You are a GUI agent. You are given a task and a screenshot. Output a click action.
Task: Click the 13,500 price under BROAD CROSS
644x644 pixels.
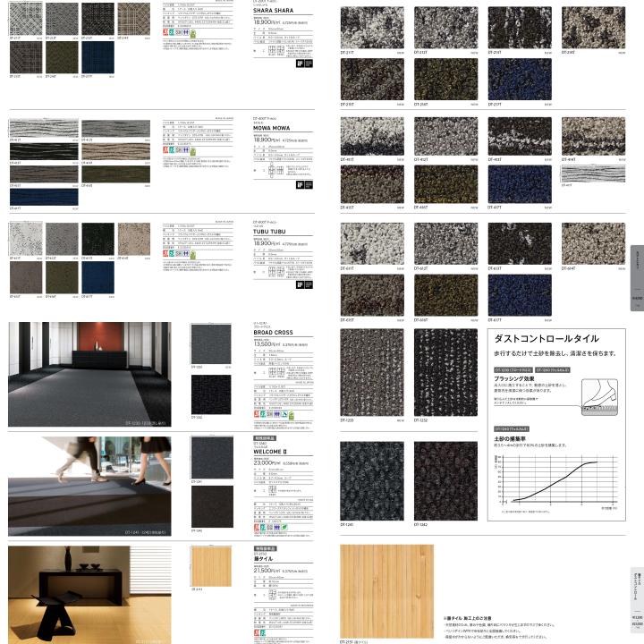[267, 344]
